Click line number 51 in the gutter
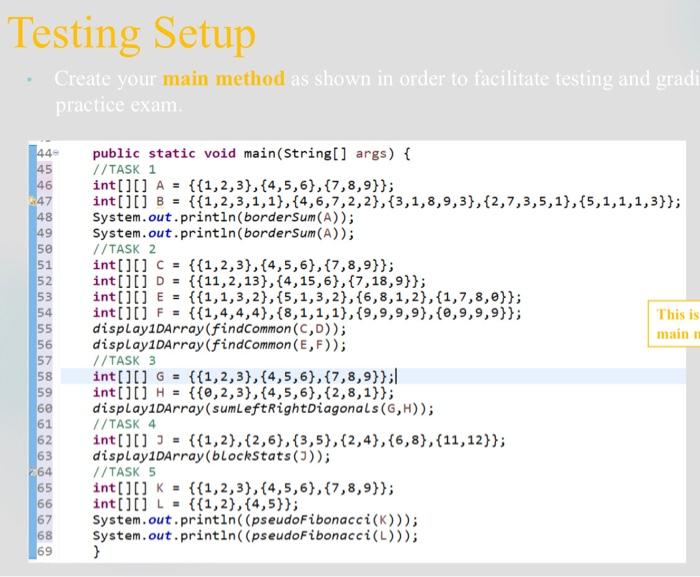 (x=45, y=265)
